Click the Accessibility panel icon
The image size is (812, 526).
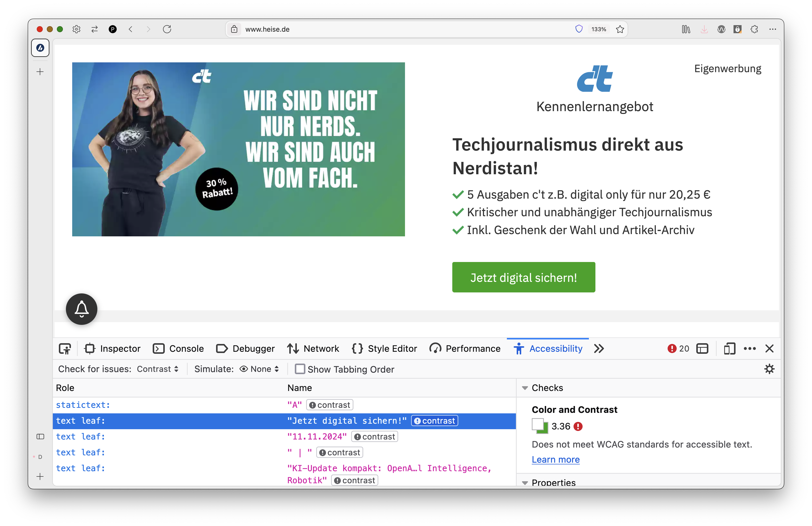tap(518, 348)
